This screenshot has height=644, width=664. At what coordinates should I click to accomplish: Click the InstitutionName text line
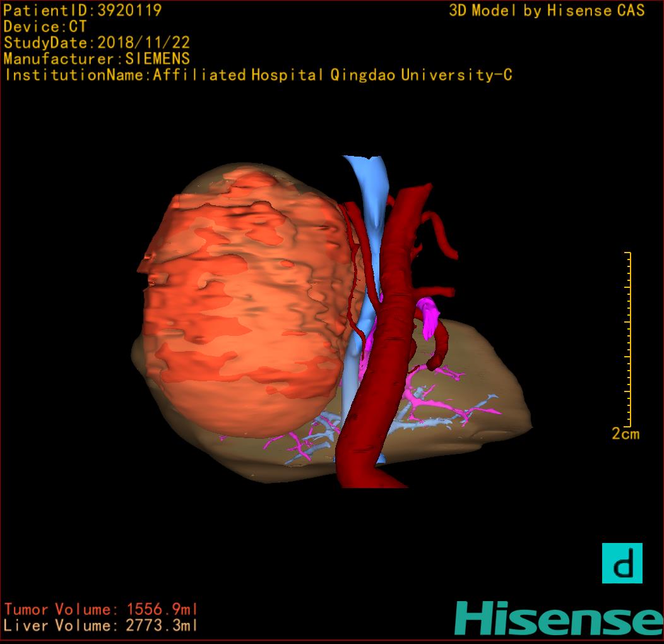(258, 75)
